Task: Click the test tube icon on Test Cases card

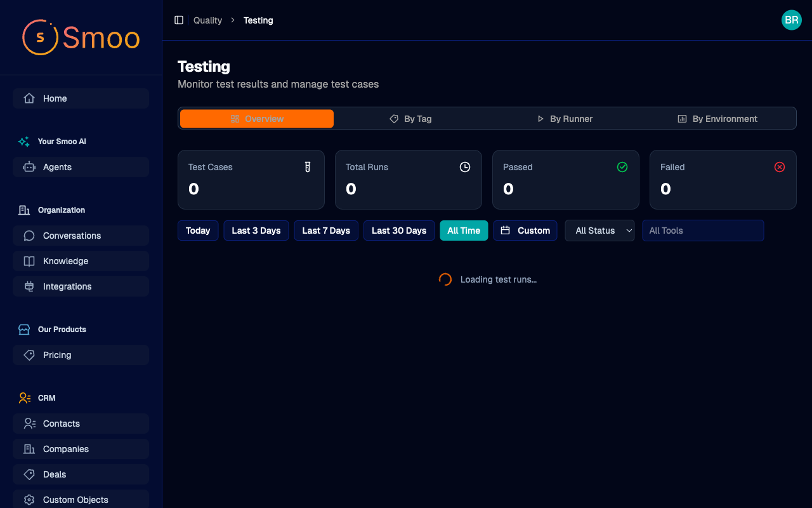Action: point(307,167)
